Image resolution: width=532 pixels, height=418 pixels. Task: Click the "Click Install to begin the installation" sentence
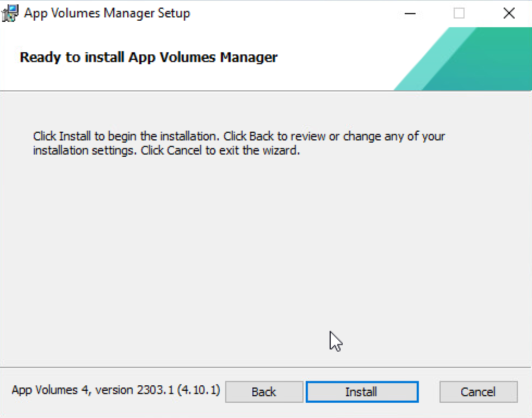[x=126, y=136]
